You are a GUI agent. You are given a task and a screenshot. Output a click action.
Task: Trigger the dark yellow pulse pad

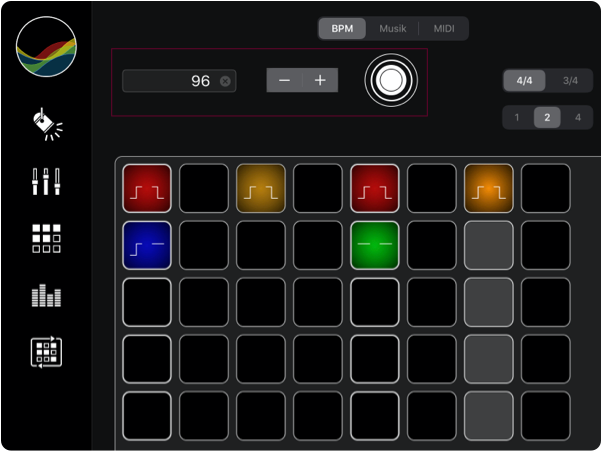point(261,188)
